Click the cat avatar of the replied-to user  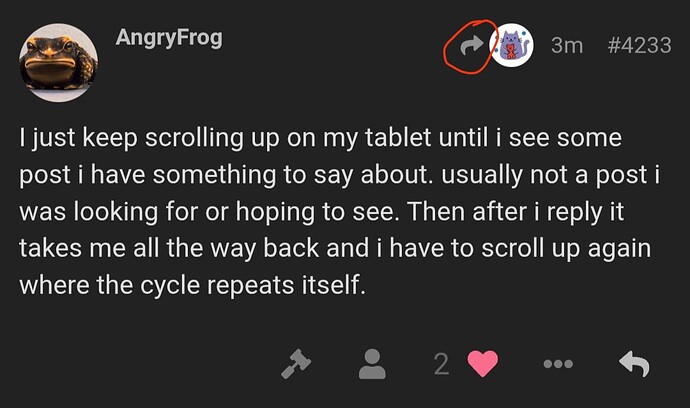[x=511, y=45]
